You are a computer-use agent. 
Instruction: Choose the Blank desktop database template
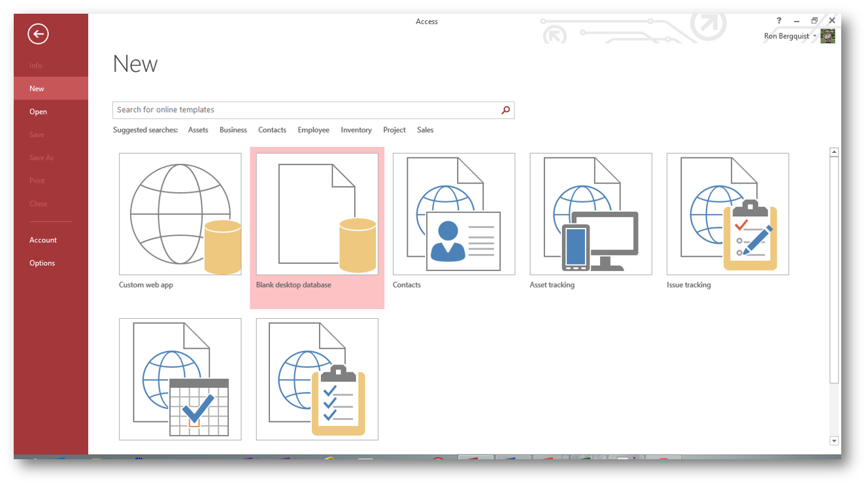(x=317, y=214)
